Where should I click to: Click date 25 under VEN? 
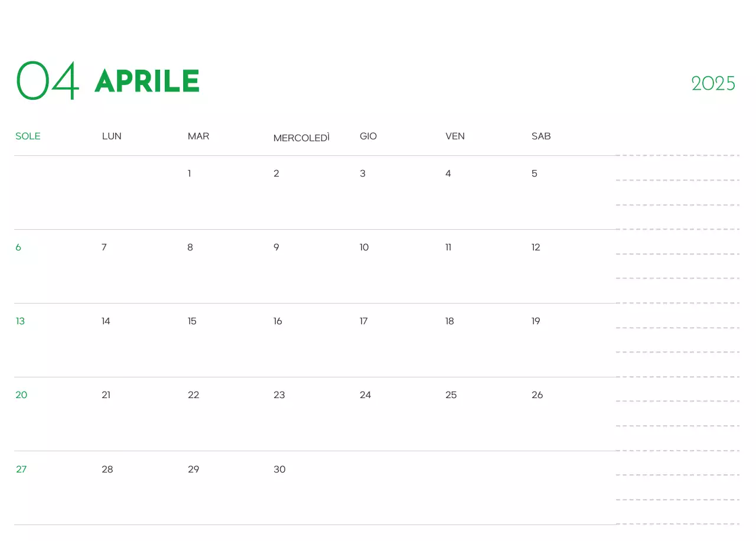pos(451,395)
